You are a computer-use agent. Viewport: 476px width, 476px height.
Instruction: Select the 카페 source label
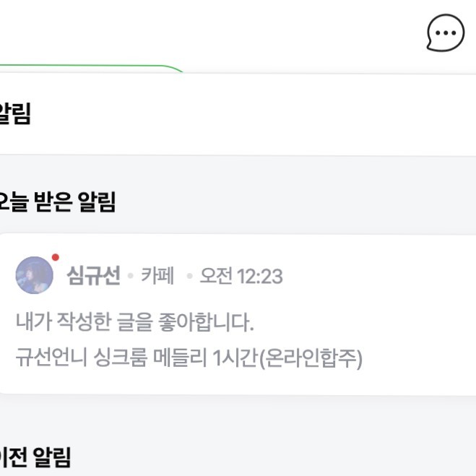[157, 276]
